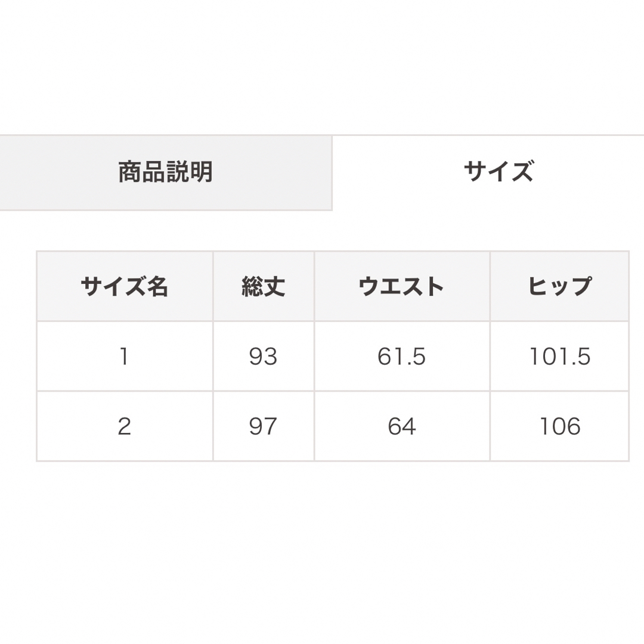
Task: Click the サイズ tab text label
Action: [499, 171]
